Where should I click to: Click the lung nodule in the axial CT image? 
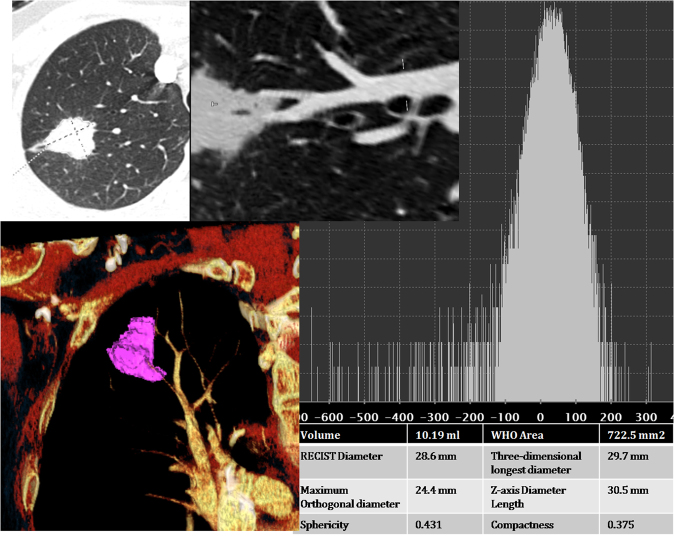[73, 136]
